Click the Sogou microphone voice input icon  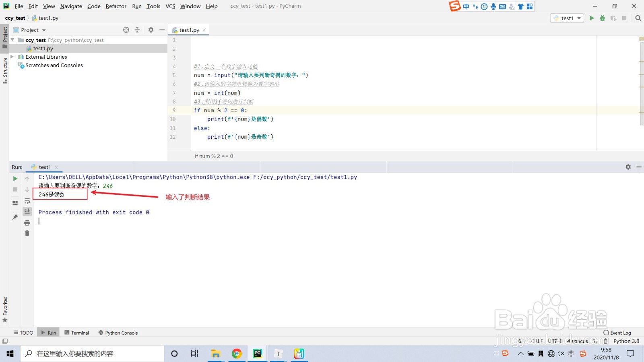tap(493, 6)
